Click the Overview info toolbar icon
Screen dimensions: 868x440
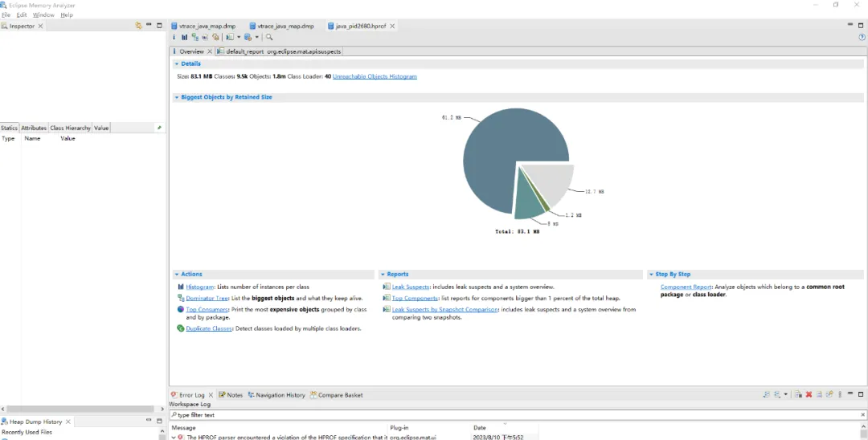pos(174,37)
